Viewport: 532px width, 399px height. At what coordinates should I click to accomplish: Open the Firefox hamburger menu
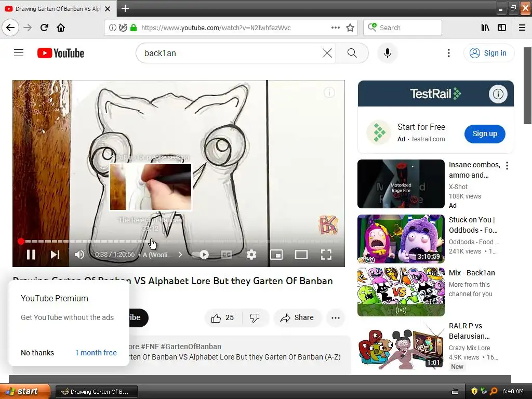click(x=522, y=28)
